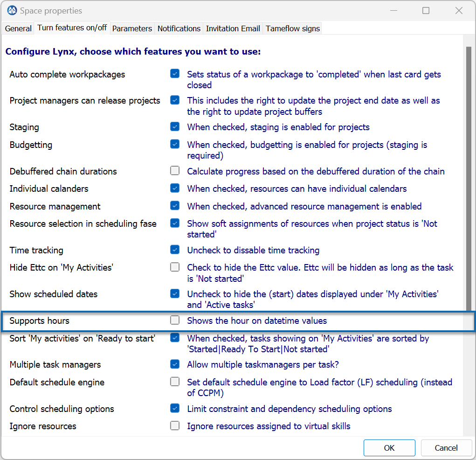Click the "Hide Ettc on 'My Activities'" label

[x=62, y=268]
